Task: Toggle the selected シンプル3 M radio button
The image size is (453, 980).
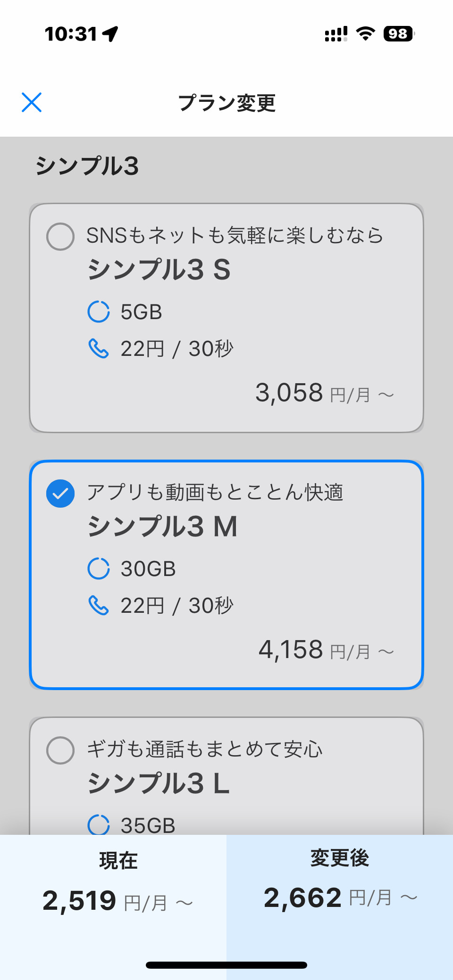Action: tap(60, 493)
